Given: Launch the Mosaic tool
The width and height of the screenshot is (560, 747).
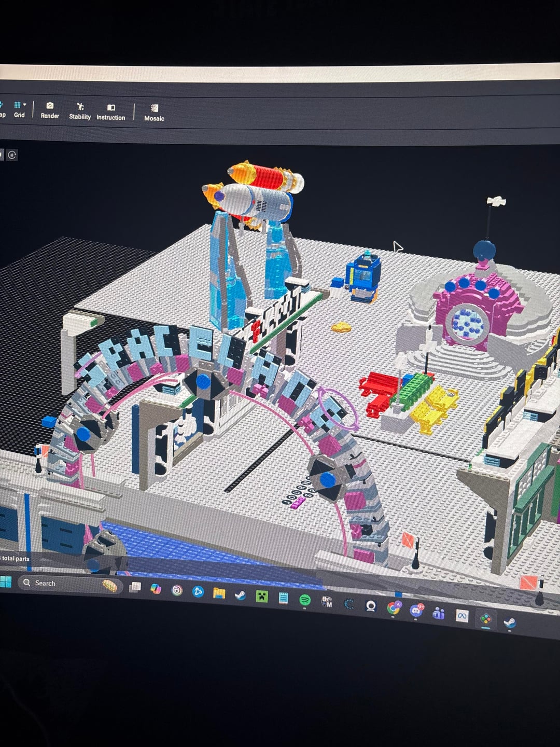Looking at the screenshot, I should tap(154, 113).
